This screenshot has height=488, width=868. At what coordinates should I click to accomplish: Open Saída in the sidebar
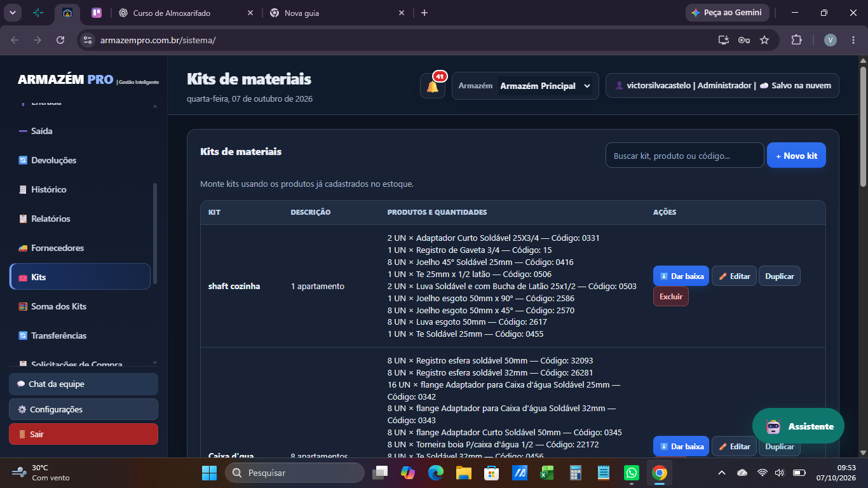pos(80,131)
